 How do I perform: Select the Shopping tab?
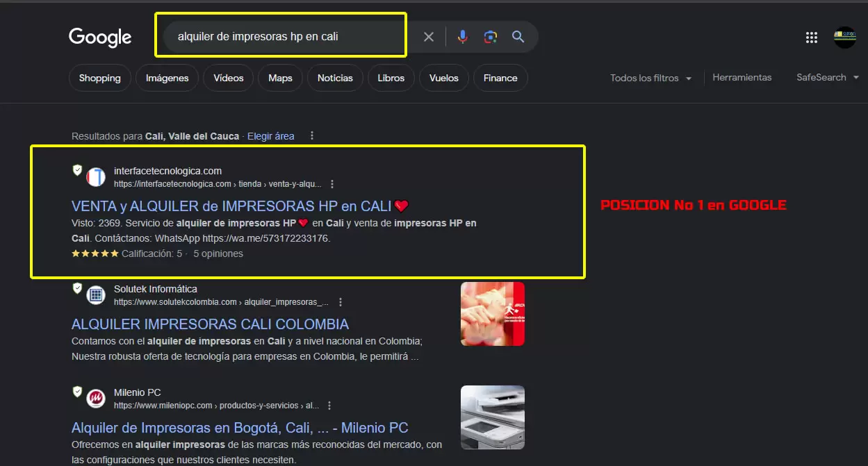click(x=99, y=78)
